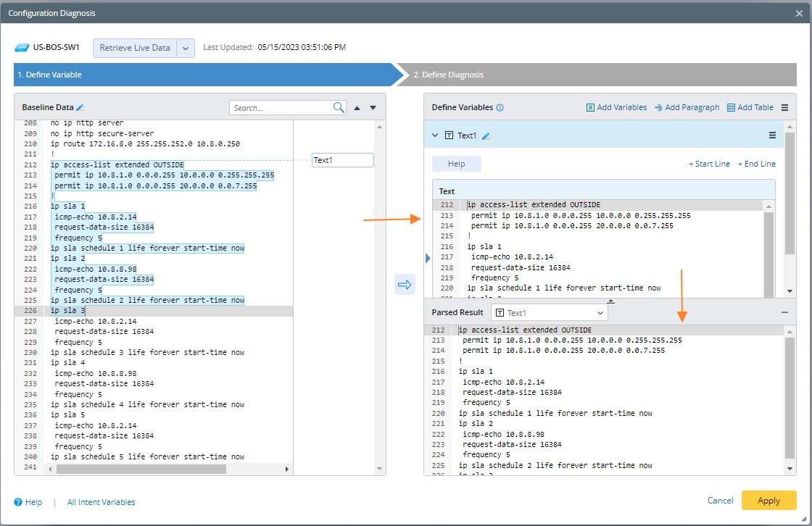Click the Text box vertical scrollbar
This screenshot has height=526, width=812.
point(768,254)
